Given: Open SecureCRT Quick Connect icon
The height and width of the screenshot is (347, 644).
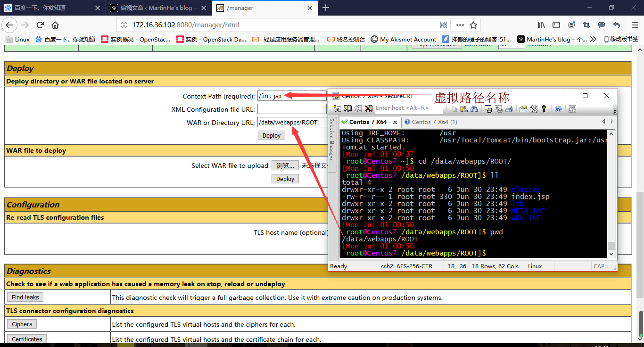Looking at the screenshot, I should [348, 109].
